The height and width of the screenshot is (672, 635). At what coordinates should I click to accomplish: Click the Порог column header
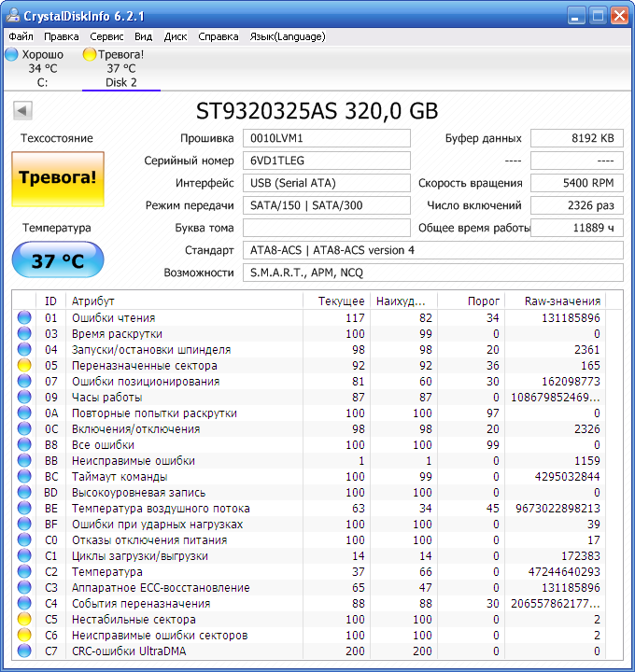pos(472,301)
